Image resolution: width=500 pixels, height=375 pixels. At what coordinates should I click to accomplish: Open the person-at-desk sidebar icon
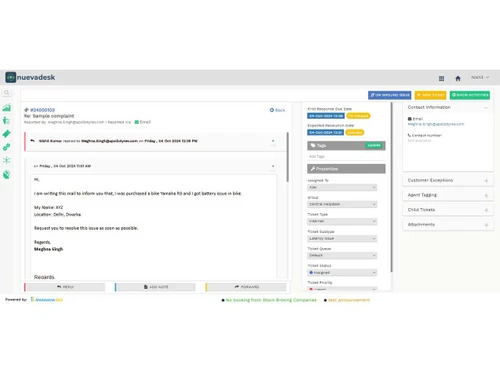tap(6, 120)
